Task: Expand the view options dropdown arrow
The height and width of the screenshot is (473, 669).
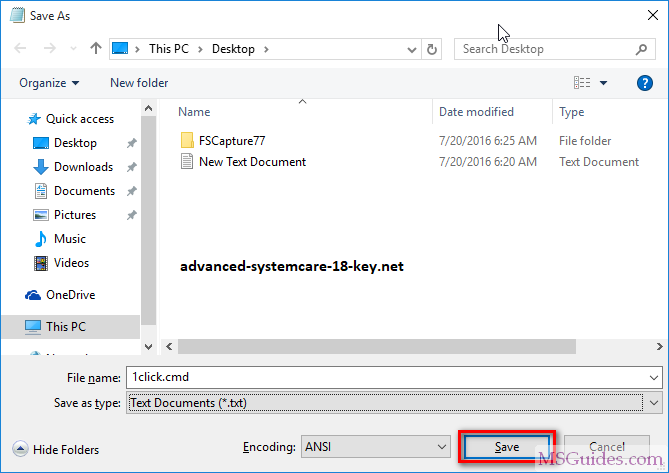Action: [604, 83]
